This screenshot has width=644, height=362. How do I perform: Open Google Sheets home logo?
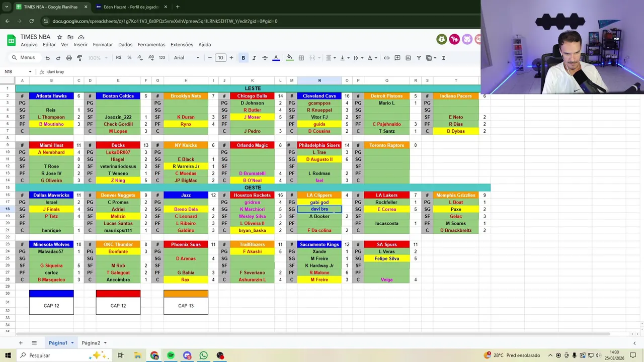[x=11, y=40]
